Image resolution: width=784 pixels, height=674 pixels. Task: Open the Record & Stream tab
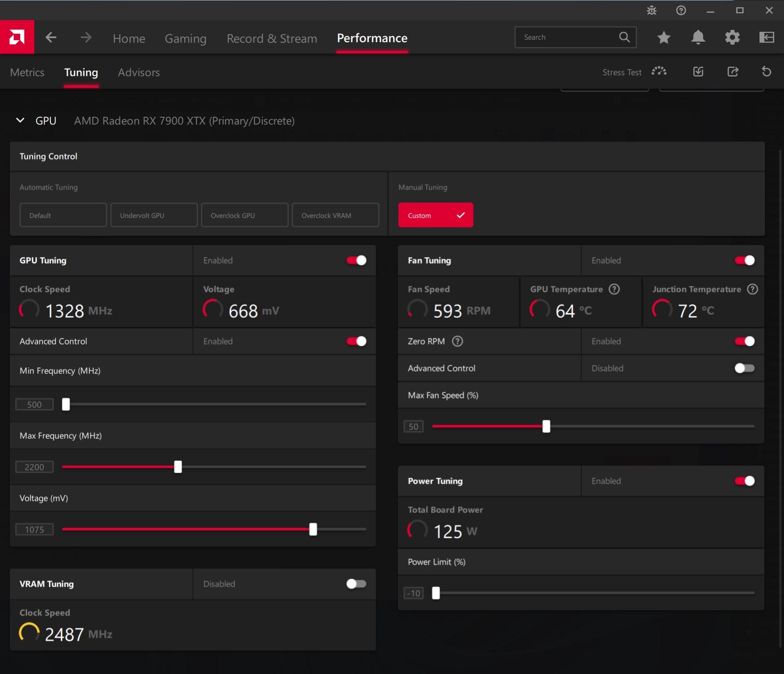tap(272, 38)
